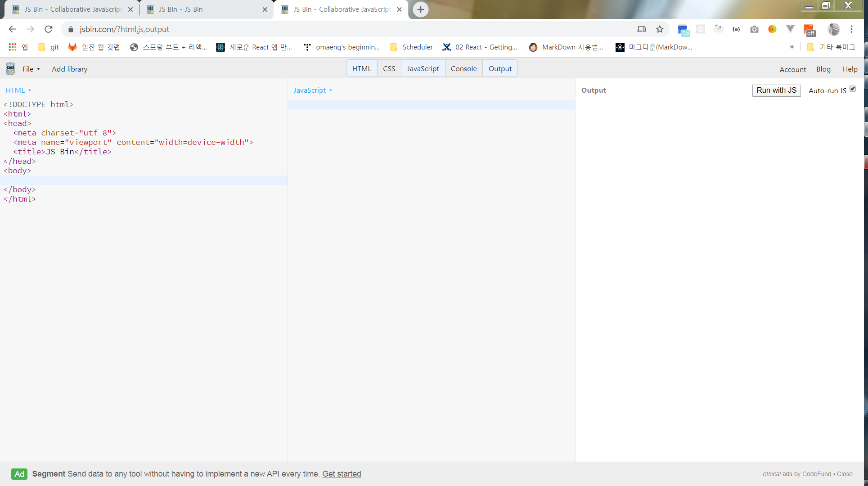868x486 pixels.
Task: Open the Add library menu
Action: pos(69,69)
